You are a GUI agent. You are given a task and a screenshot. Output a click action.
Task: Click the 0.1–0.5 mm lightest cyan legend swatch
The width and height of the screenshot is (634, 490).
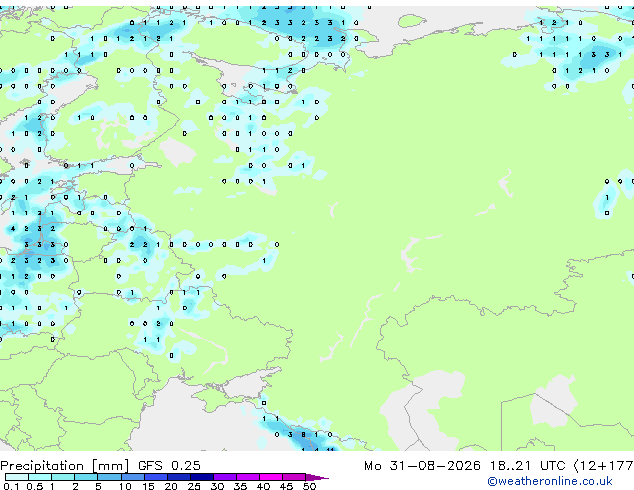(x=17, y=477)
